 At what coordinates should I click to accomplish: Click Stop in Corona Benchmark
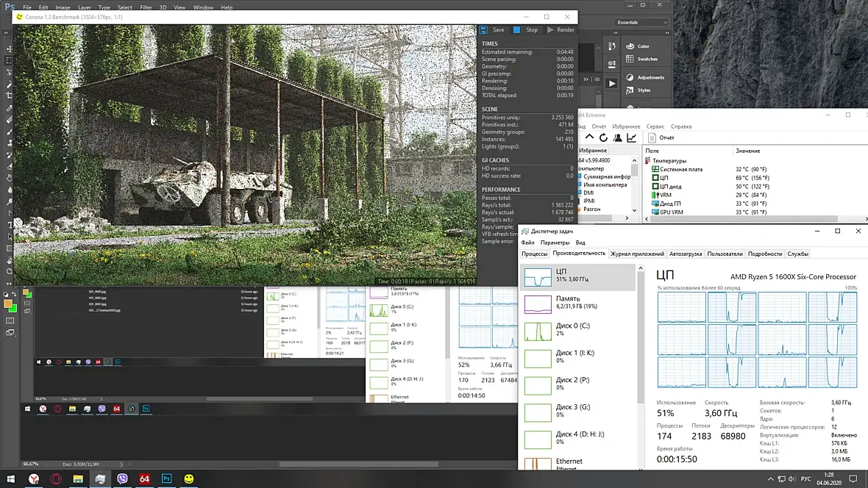(x=525, y=30)
